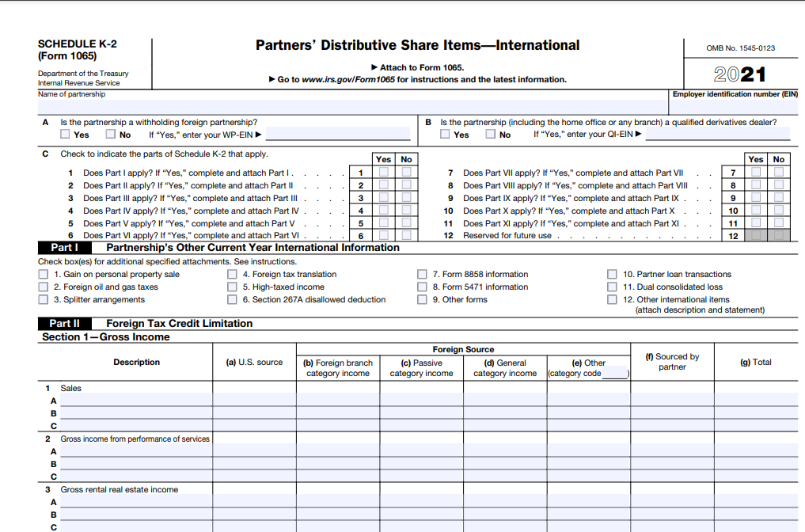Mark No for 'Does Part III apply'
Screen dimensions: 805x532
406,198
